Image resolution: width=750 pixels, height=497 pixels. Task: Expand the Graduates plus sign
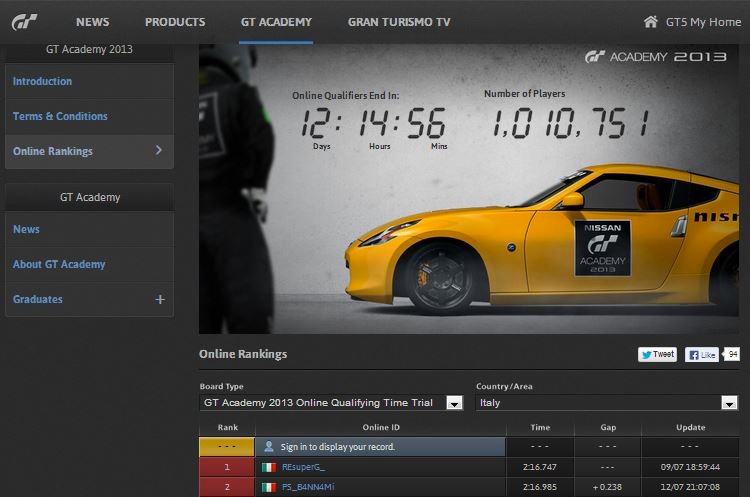coord(159,299)
